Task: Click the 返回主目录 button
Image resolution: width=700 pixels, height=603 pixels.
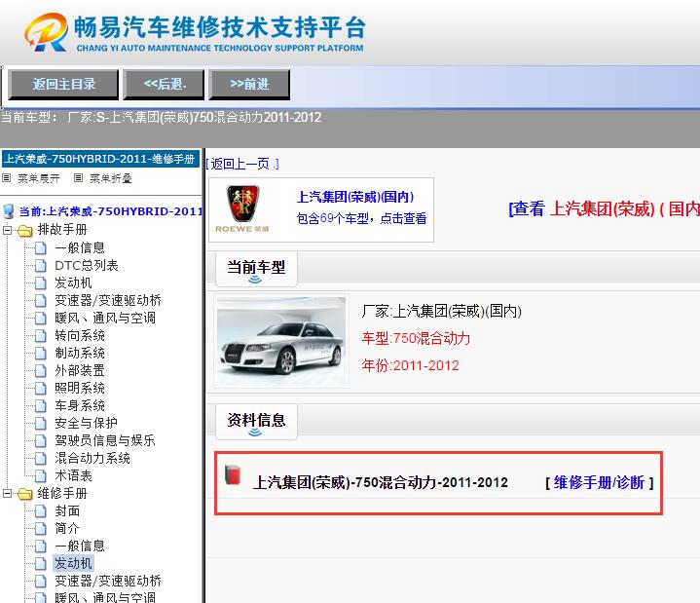Action: (x=63, y=84)
